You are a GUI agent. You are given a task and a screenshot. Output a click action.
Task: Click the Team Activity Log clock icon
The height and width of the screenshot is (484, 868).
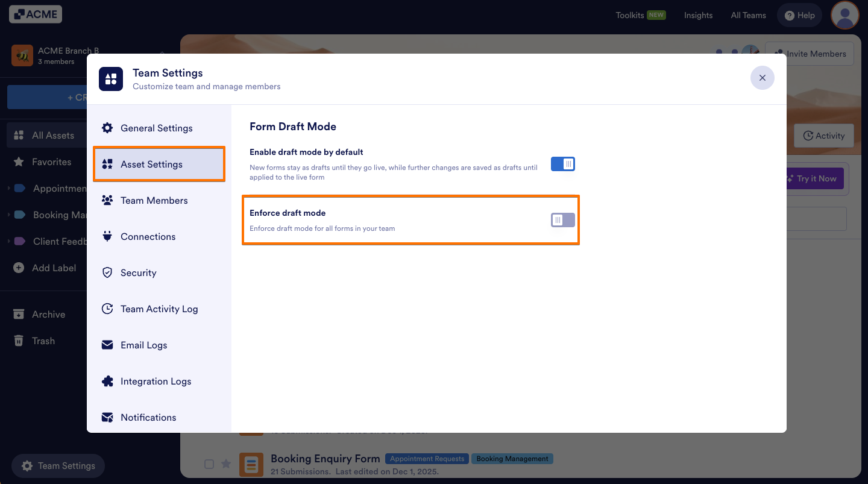[107, 309]
